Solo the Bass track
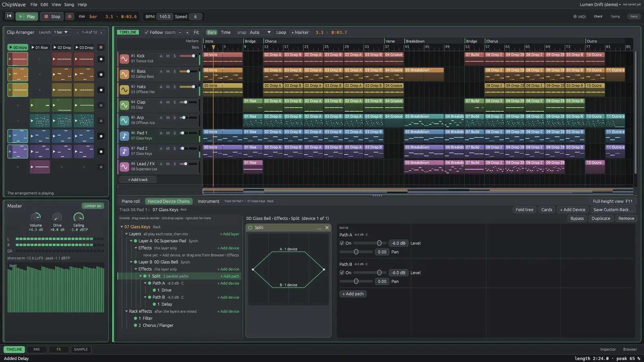 (x=175, y=72)
